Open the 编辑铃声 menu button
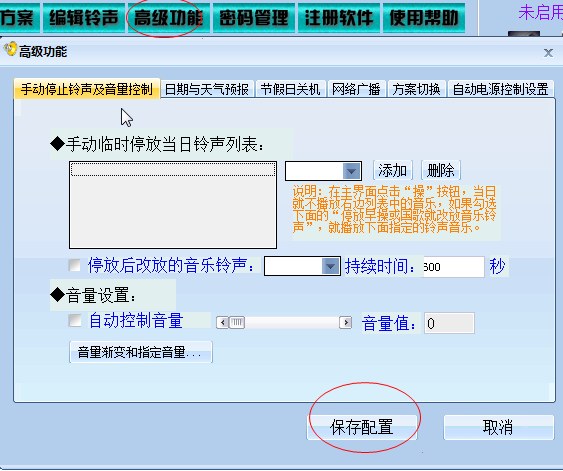The width and height of the screenshot is (563, 471). [84, 18]
